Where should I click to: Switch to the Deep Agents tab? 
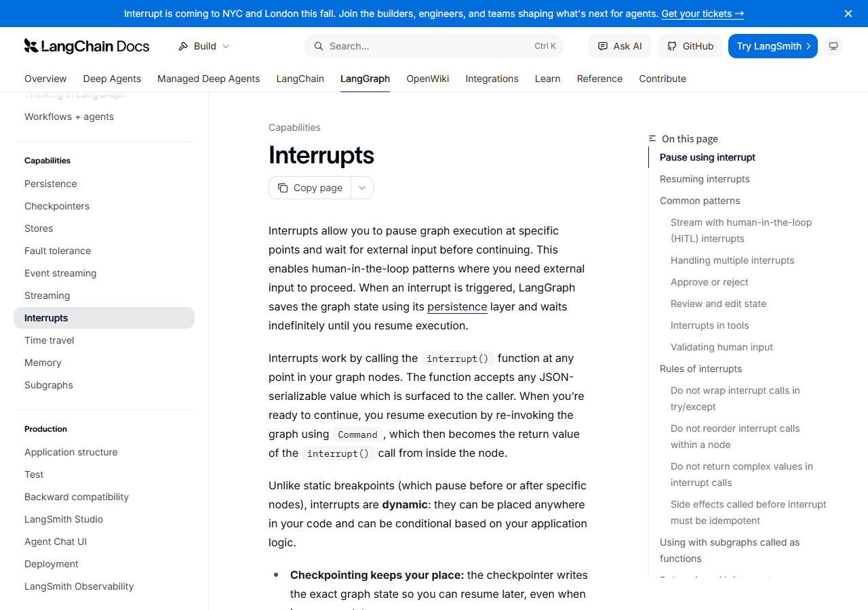click(x=112, y=79)
